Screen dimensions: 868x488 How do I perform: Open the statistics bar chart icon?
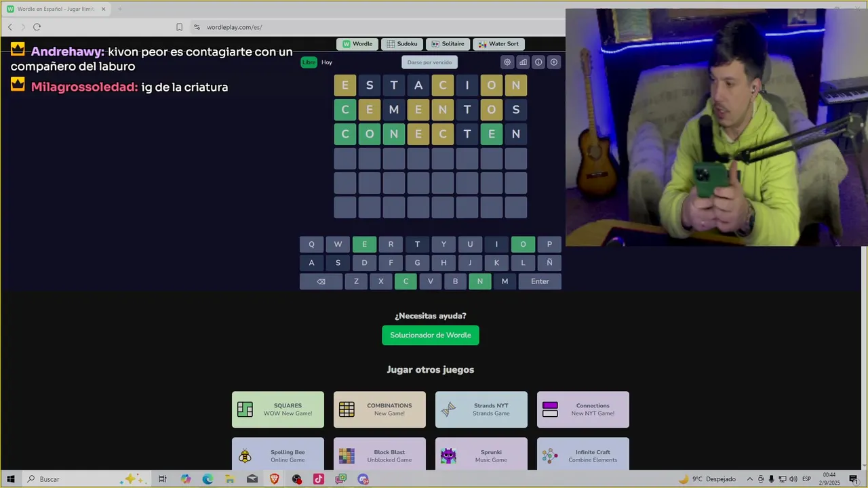[523, 62]
